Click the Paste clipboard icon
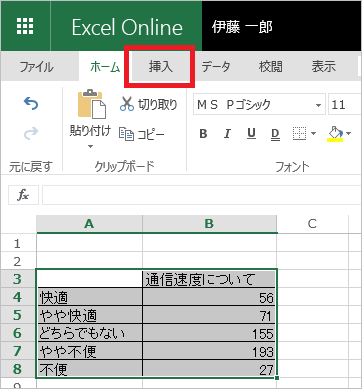Screen dimensions: 362x389 [x=92, y=104]
